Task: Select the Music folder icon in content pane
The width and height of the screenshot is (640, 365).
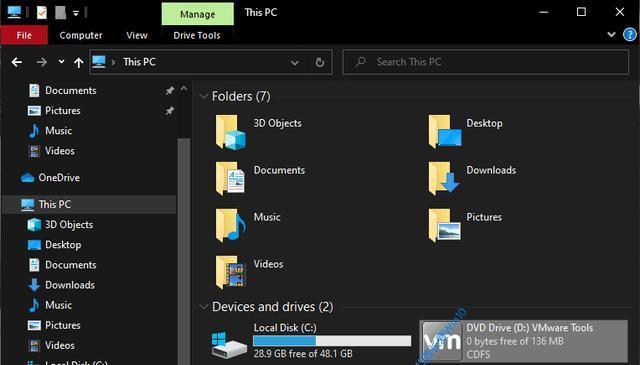Action: [x=231, y=225]
